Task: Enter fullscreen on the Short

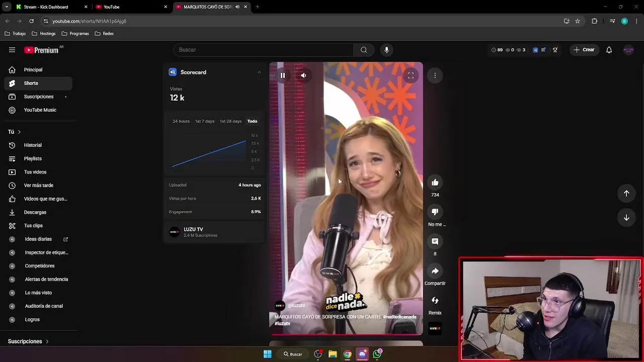Action: coord(411,75)
